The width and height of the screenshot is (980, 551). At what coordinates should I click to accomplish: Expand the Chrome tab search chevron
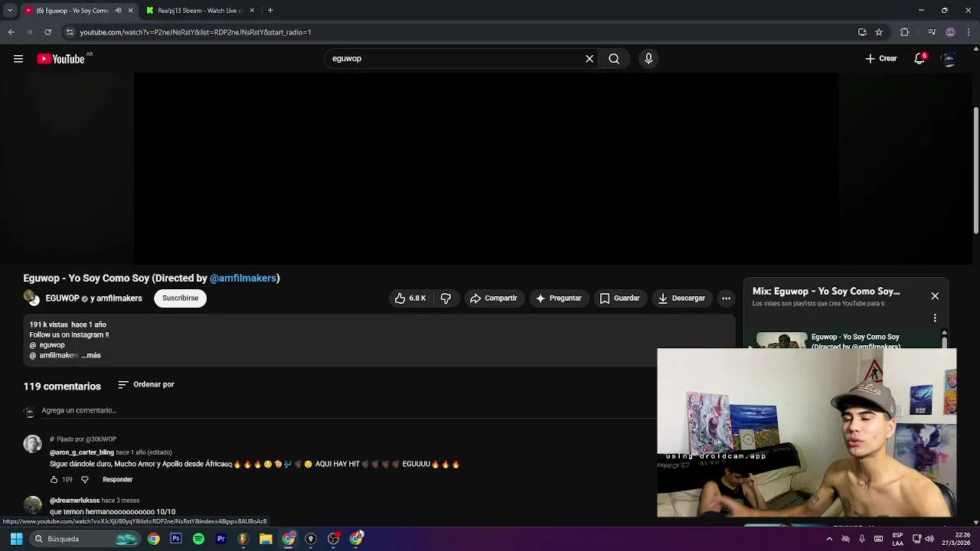[x=10, y=11]
